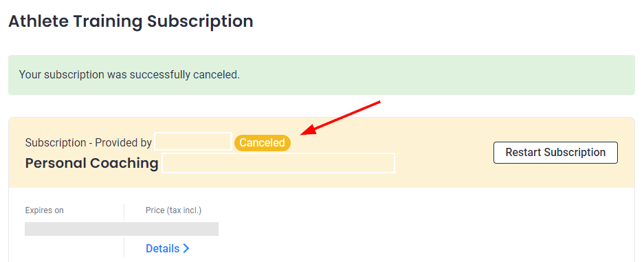The width and height of the screenshot is (644, 262).
Task: Select the yellow Canceled status badge
Action: (x=262, y=143)
